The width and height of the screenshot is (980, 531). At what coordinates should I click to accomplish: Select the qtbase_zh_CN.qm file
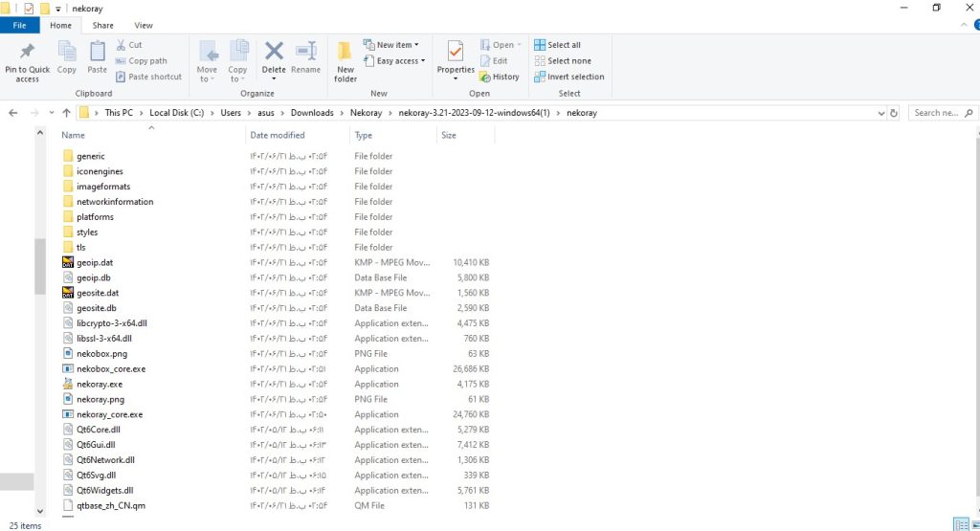[111, 506]
